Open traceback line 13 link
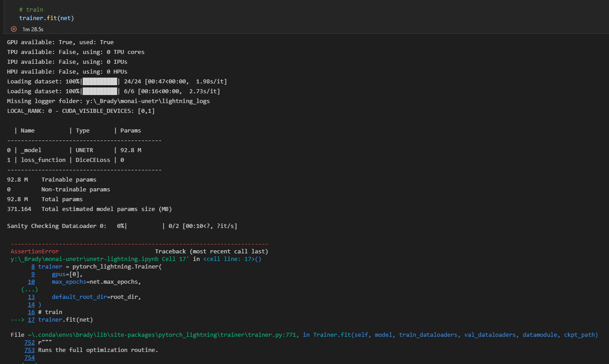 click(x=31, y=297)
